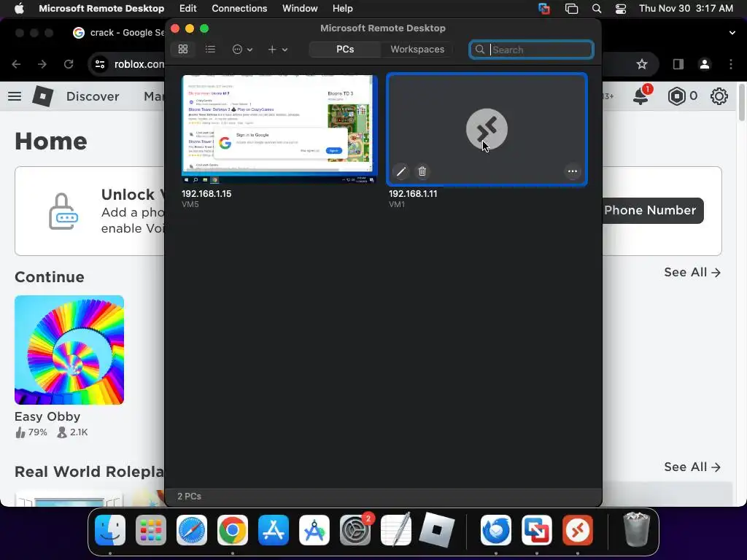The image size is (747, 560).
Task: Open App Store from the Dock
Action: click(x=274, y=530)
